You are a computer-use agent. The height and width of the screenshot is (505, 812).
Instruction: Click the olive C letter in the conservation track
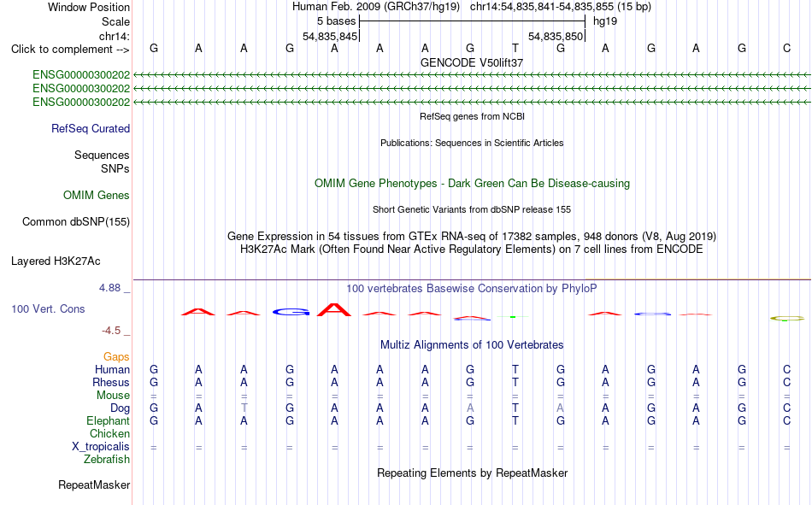(x=786, y=319)
